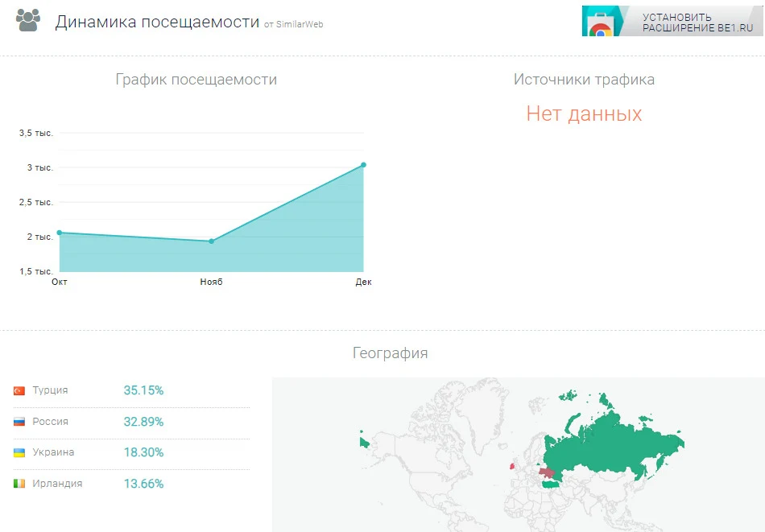Select the November data point on chart
The height and width of the screenshot is (532, 765).
(211, 241)
